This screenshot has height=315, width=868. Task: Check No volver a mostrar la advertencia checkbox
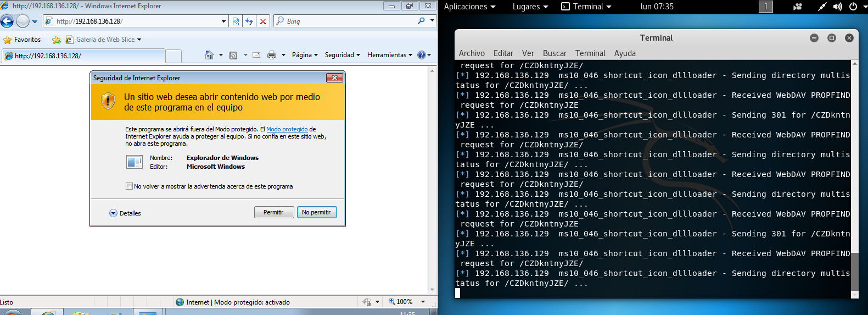(x=129, y=186)
